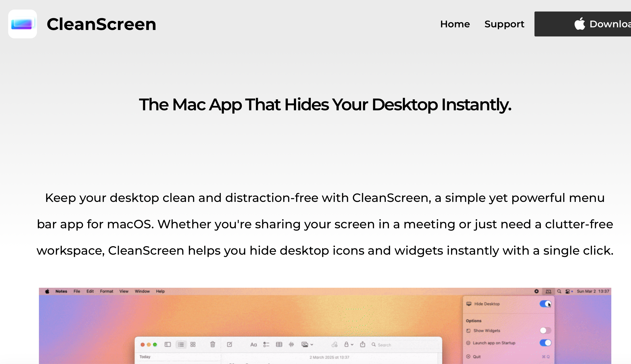Click the Notes Search field

384,345
